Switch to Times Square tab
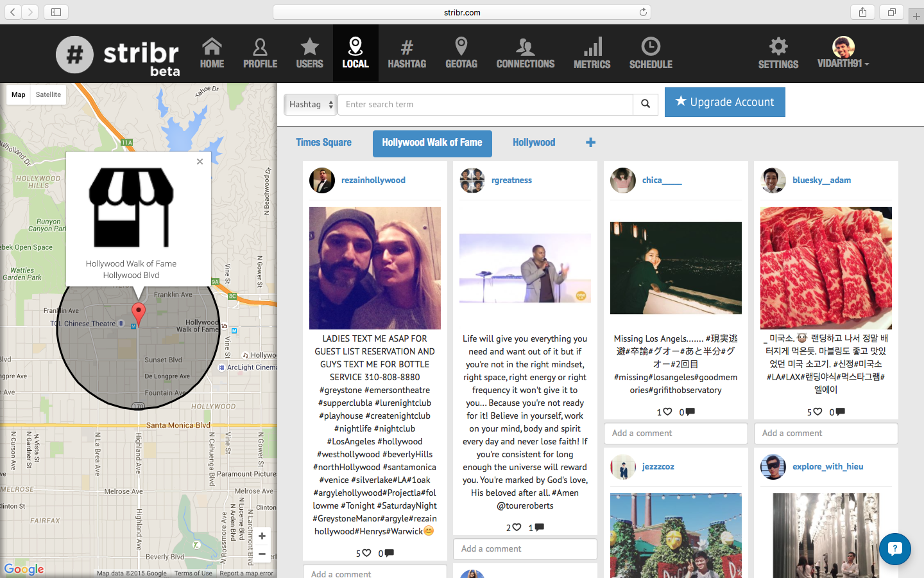 pyautogui.click(x=323, y=143)
